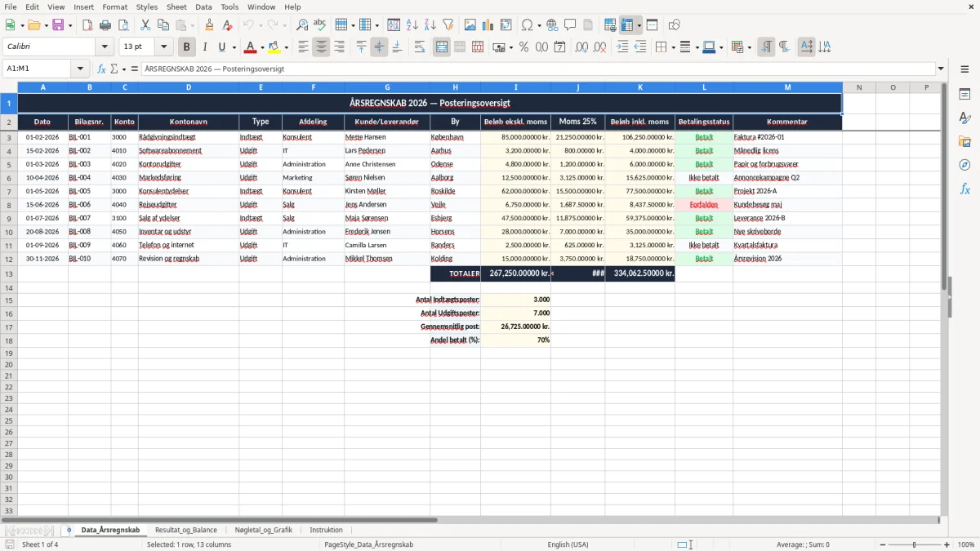Image resolution: width=980 pixels, height=551 pixels.
Task: Click the Insert Image icon
Action: click(470, 25)
